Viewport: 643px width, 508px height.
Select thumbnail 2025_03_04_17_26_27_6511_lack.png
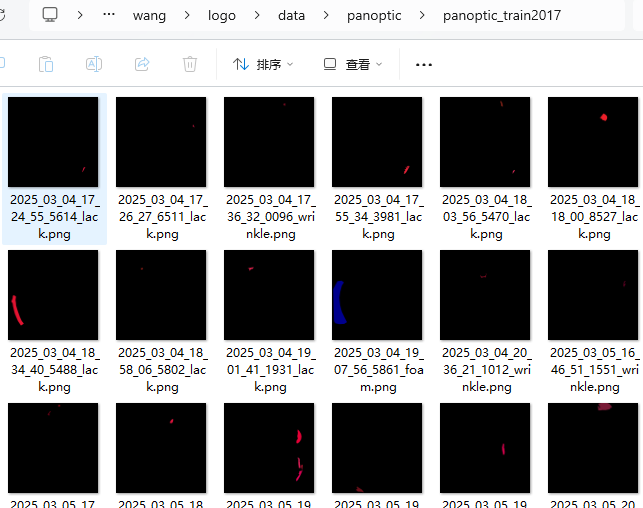(x=161, y=142)
